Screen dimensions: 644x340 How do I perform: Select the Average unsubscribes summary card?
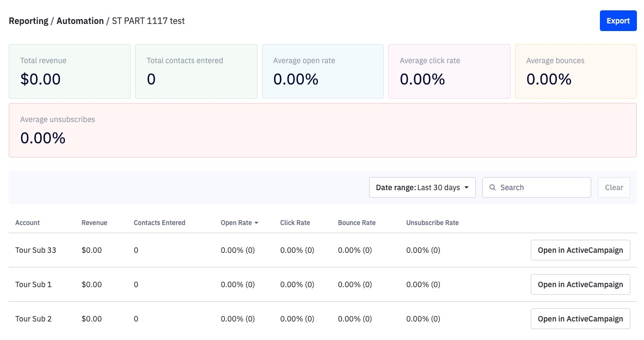[322, 130]
